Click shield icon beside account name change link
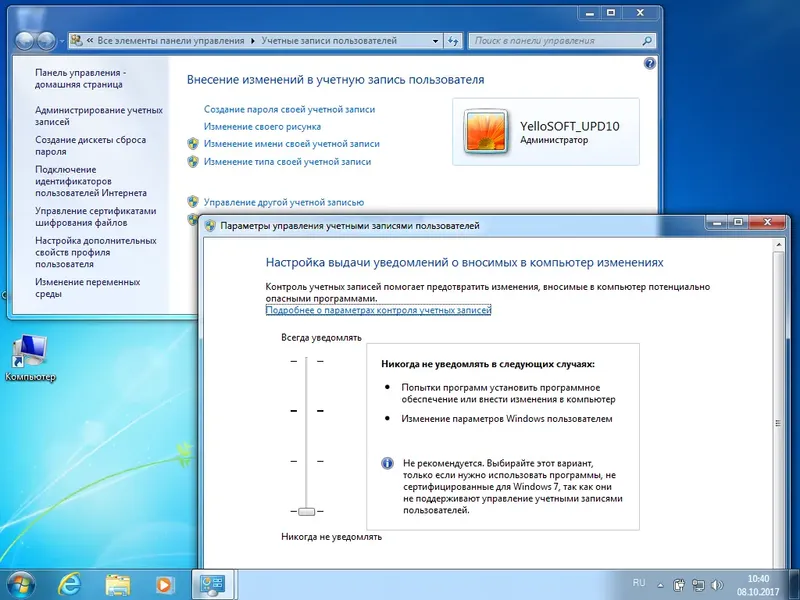This screenshot has height=600, width=800. pyautogui.click(x=192, y=144)
